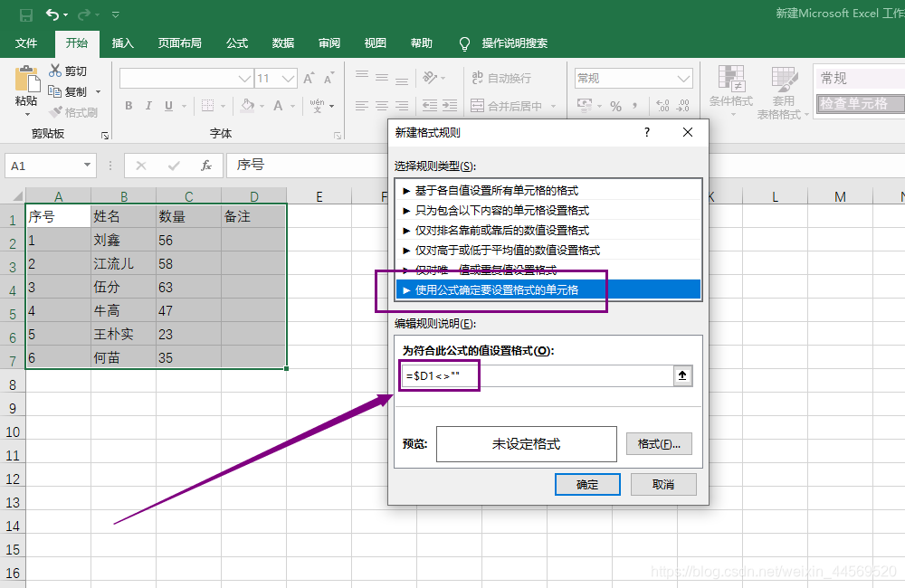Open the font name dropdown
The image size is (905, 588).
pyautogui.click(x=244, y=79)
